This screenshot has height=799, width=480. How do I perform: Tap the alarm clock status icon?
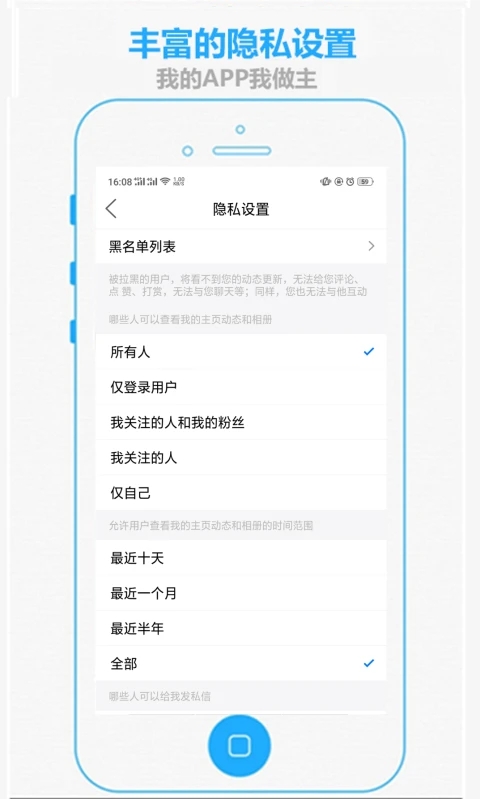tap(350, 181)
